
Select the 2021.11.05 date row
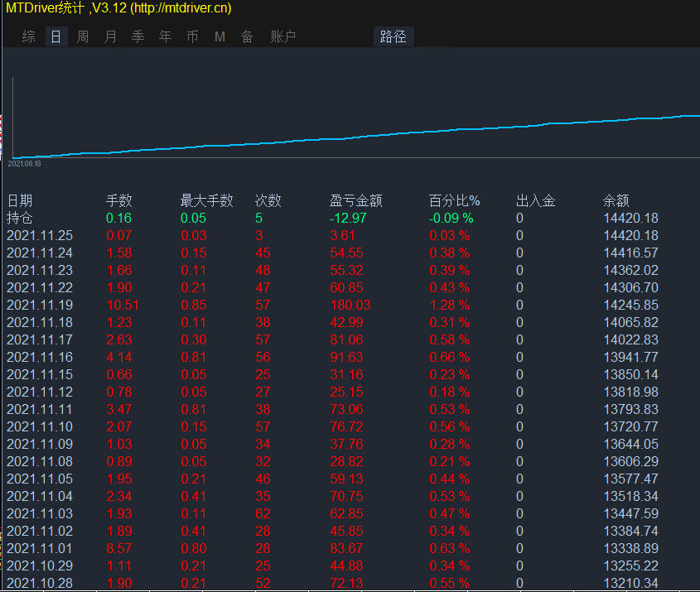coord(40,479)
